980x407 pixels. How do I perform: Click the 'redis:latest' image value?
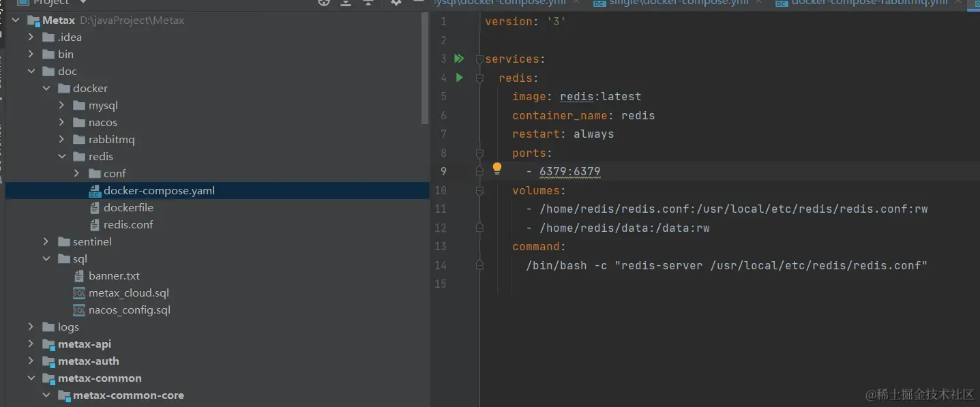pos(600,97)
